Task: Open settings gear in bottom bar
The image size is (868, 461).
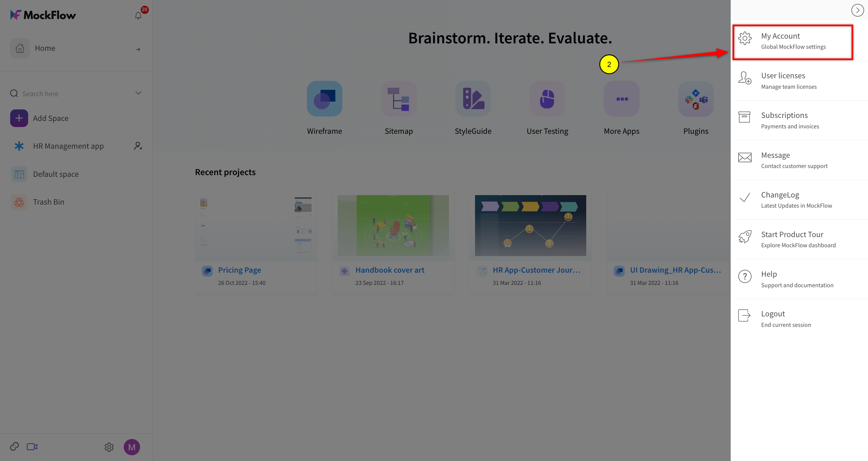Action: (x=109, y=447)
